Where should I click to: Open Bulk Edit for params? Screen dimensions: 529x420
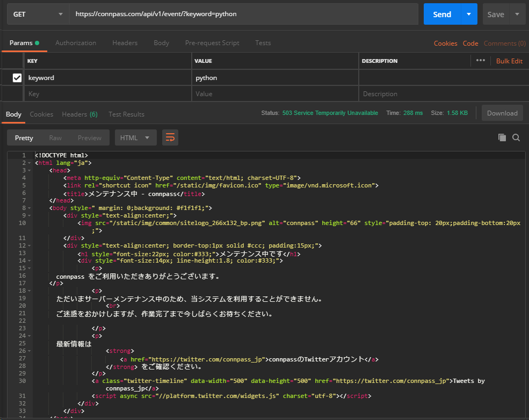(x=509, y=61)
